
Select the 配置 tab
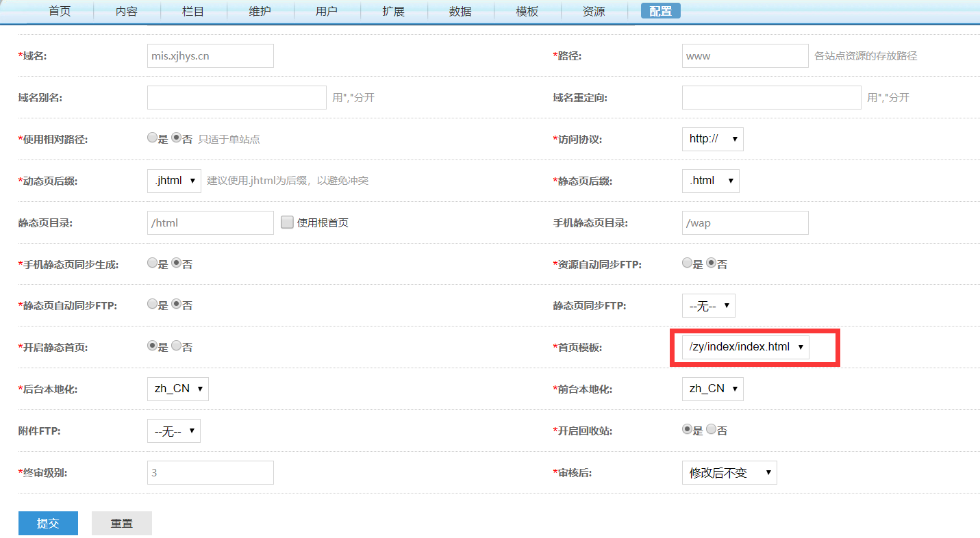pos(661,11)
